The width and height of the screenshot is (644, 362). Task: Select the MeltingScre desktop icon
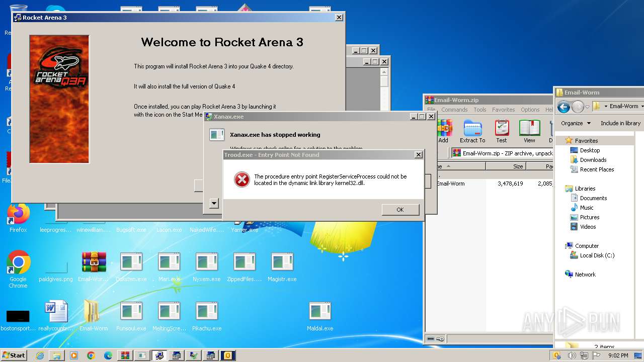click(x=169, y=316)
